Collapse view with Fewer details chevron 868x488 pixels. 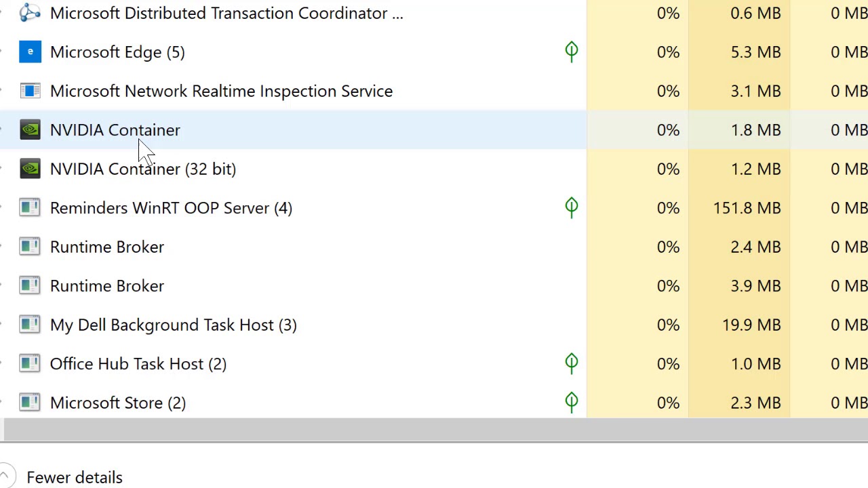5,477
